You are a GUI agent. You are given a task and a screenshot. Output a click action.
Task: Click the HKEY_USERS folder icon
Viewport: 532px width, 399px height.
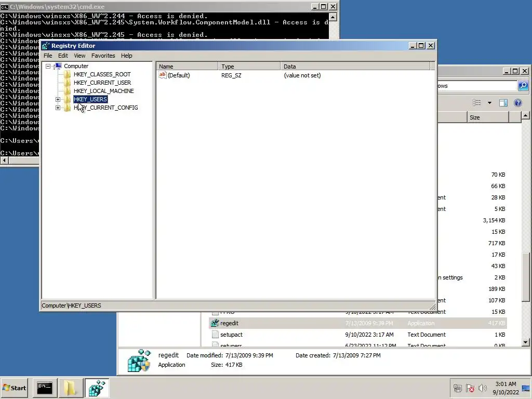click(67, 99)
